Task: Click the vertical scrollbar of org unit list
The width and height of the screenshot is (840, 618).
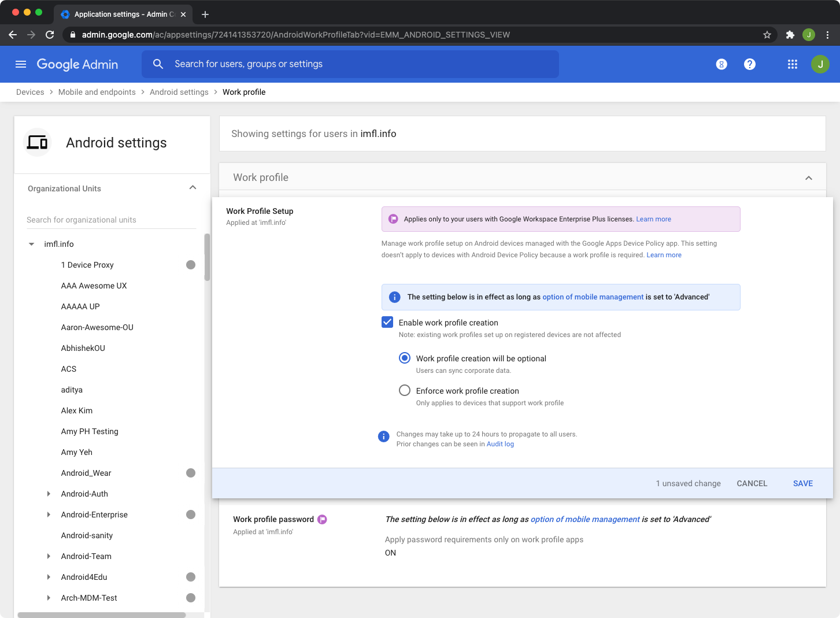Action: pos(207,257)
